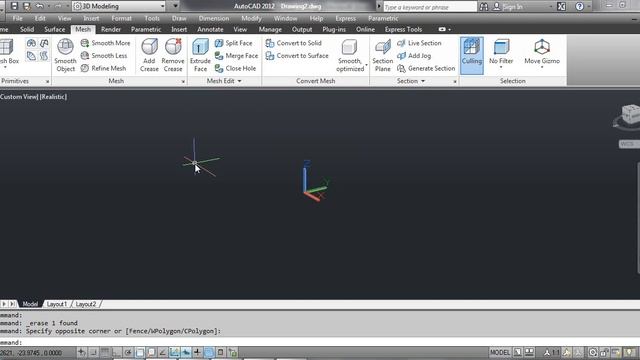
Task: Switch to the Layout2 tab
Action: pos(86,304)
